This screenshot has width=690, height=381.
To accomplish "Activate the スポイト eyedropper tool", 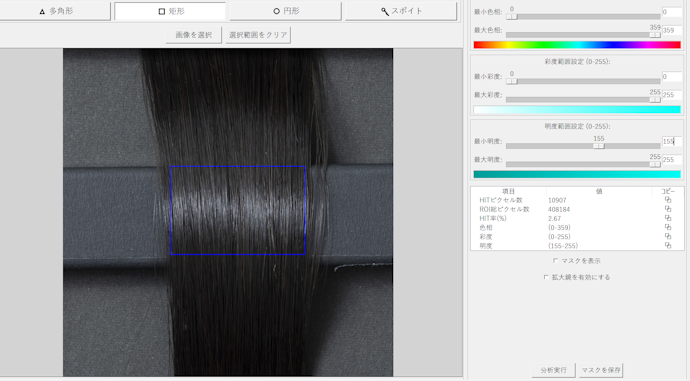I will click(401, 11).
